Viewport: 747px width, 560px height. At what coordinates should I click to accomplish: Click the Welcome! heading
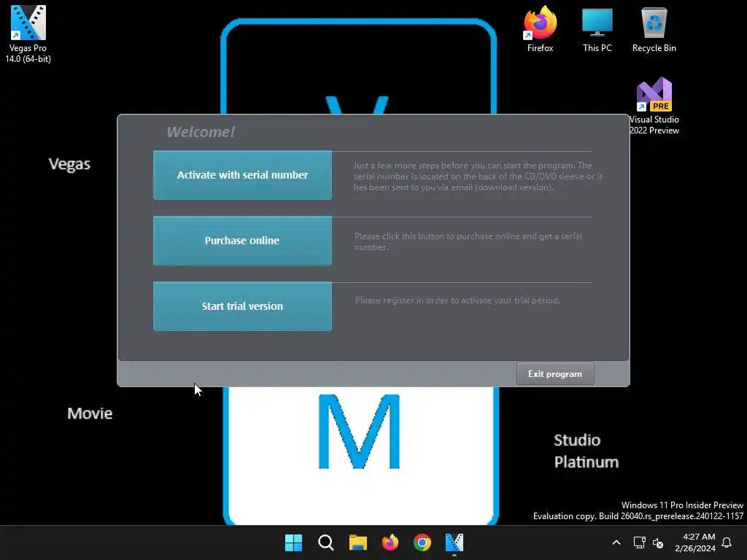coord(201,132)
